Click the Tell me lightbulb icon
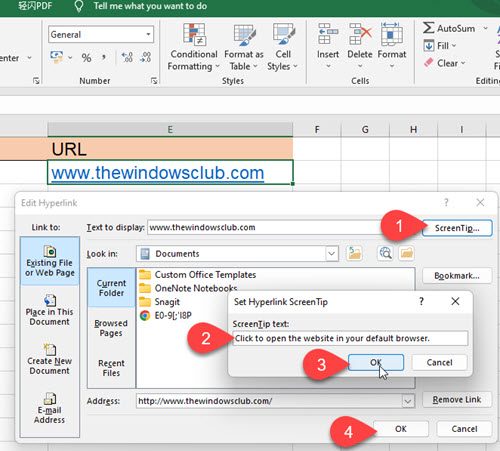 point(79,6)
